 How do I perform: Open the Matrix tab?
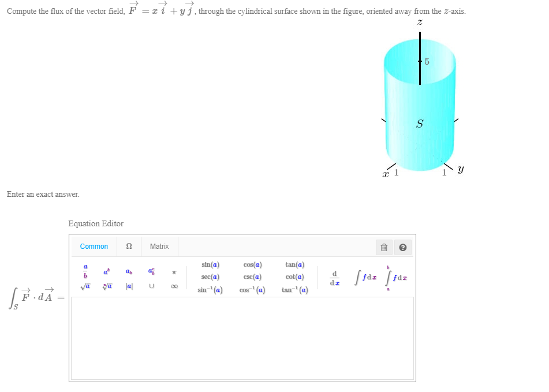(159, 246)
